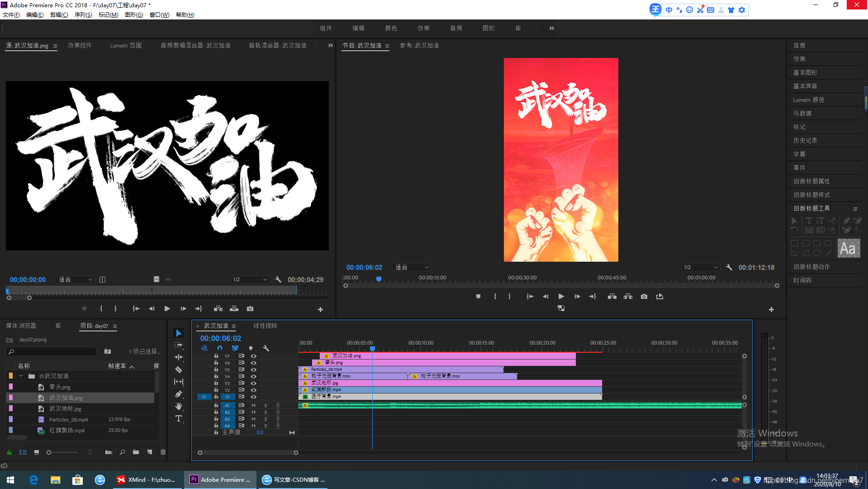Switch project panel to list view

(23, 452)
